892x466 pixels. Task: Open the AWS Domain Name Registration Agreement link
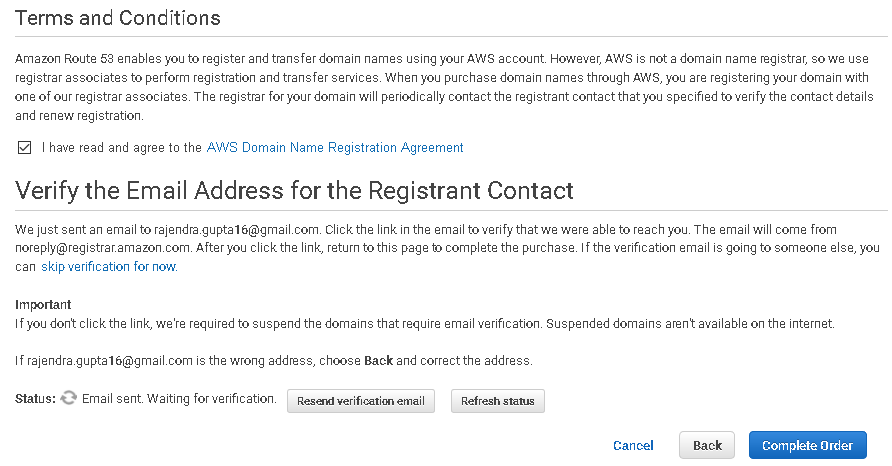[335, 148]
